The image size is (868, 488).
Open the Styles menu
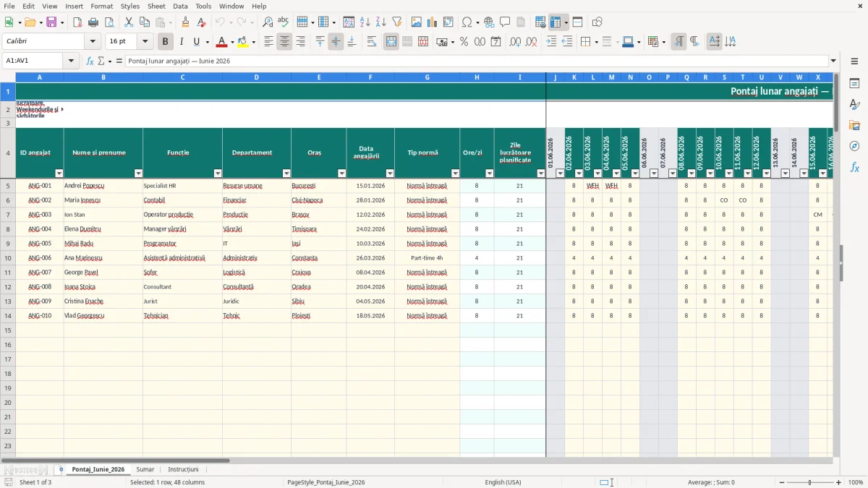[130, 6]
